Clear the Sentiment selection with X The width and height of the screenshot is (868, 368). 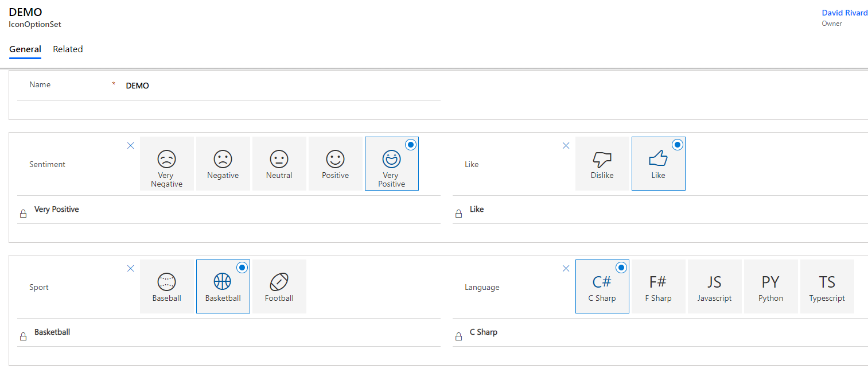click(130, 146)
